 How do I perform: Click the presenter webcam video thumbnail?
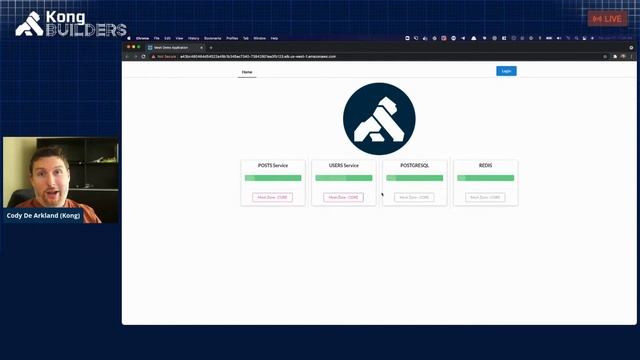61,180
